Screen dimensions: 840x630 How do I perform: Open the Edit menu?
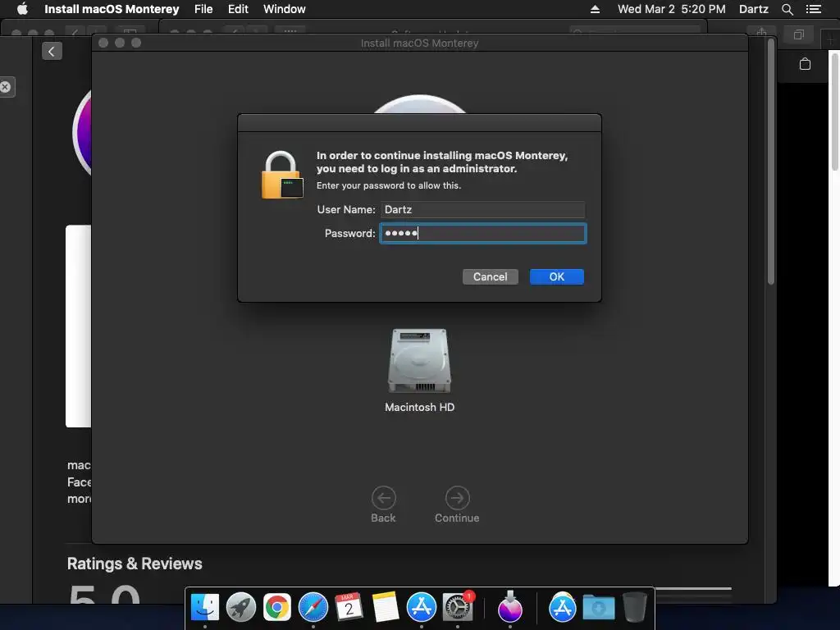point(238,9)
